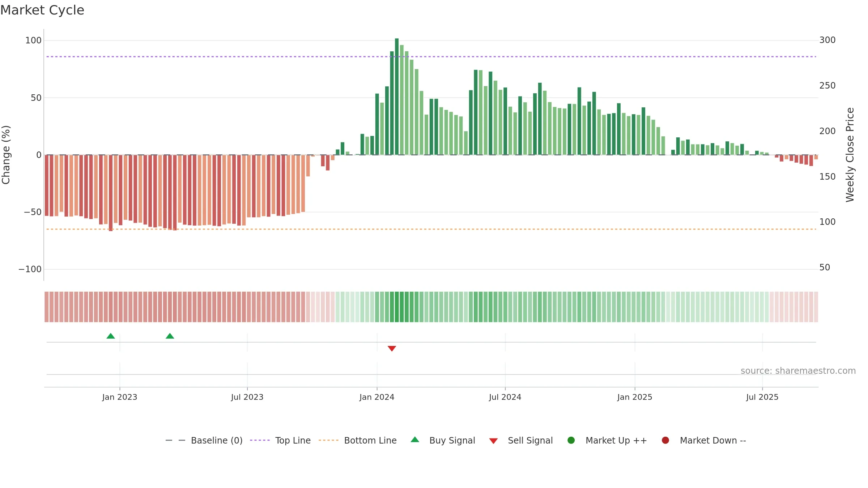Screen dimensions: 868x488
Task: Click the 150 tick on the right axis
Action: coord(827,177)
